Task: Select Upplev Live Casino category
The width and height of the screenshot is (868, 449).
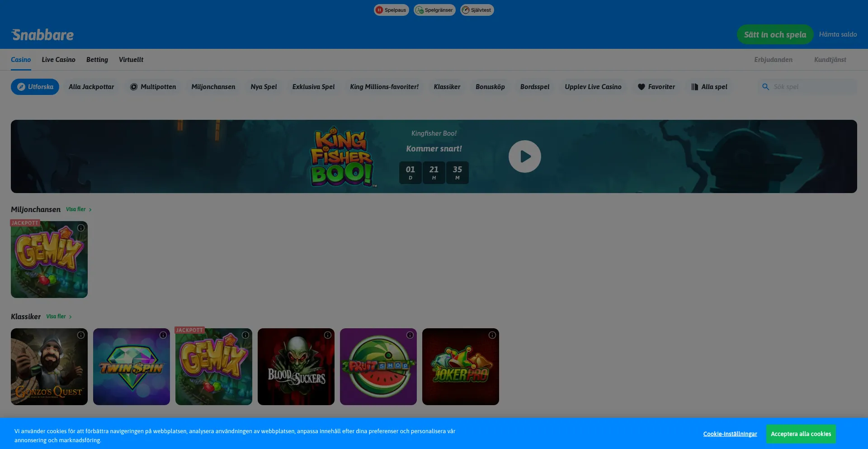Action: [x=593, y=87]
